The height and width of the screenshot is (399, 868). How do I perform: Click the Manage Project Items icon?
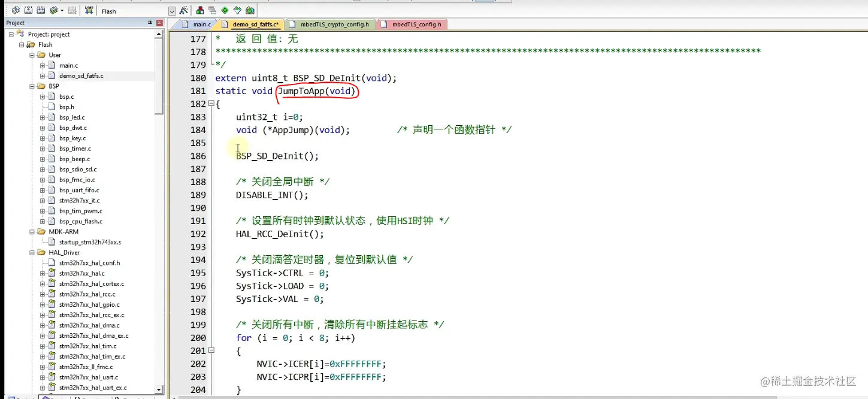[x=200, y=10]
